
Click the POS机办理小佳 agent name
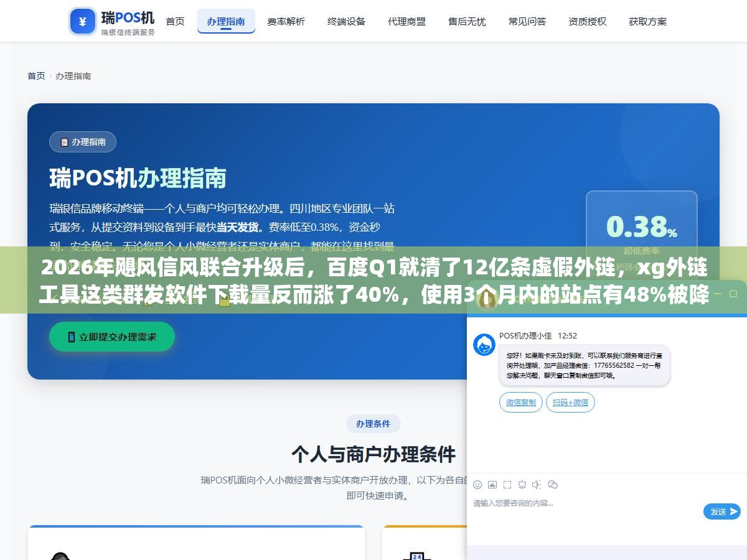[525, 335]
